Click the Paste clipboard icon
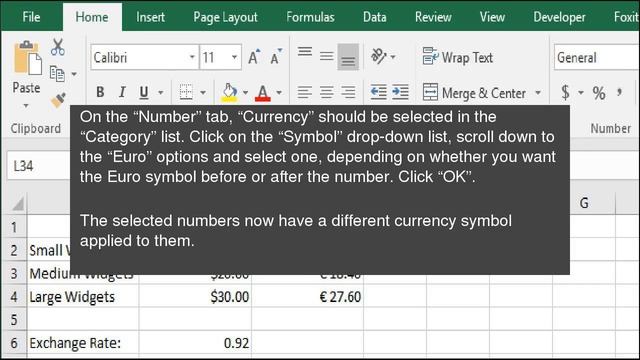 [x=27, y=58]
